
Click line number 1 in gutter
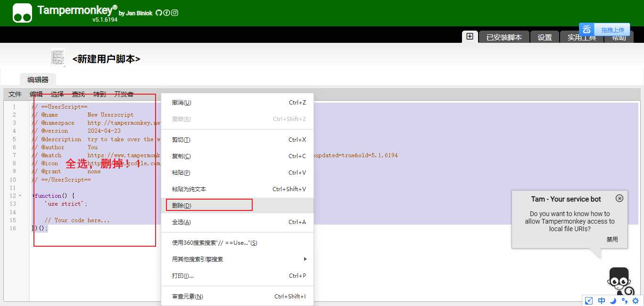[14, 107]
